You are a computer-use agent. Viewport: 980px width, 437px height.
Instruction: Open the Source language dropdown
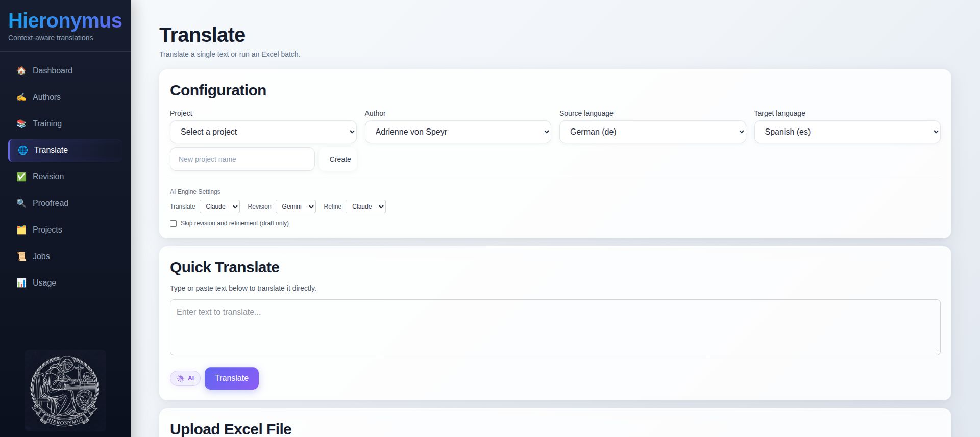[653, 132]
